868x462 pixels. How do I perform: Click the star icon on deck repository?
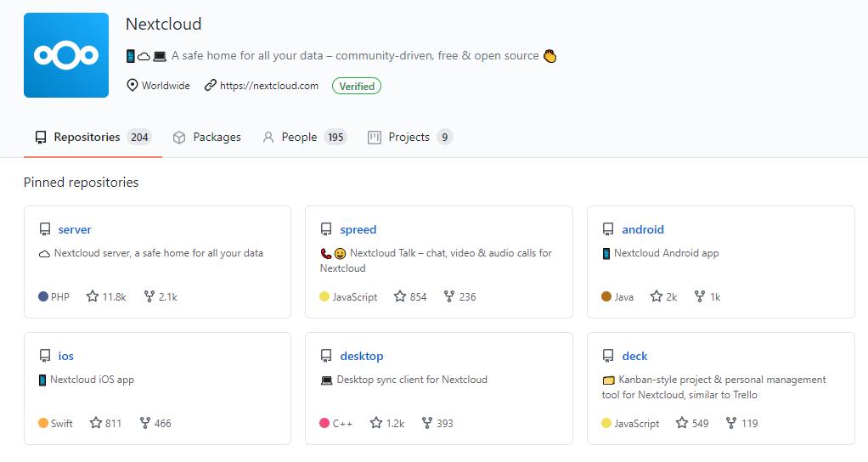(681, 423)
